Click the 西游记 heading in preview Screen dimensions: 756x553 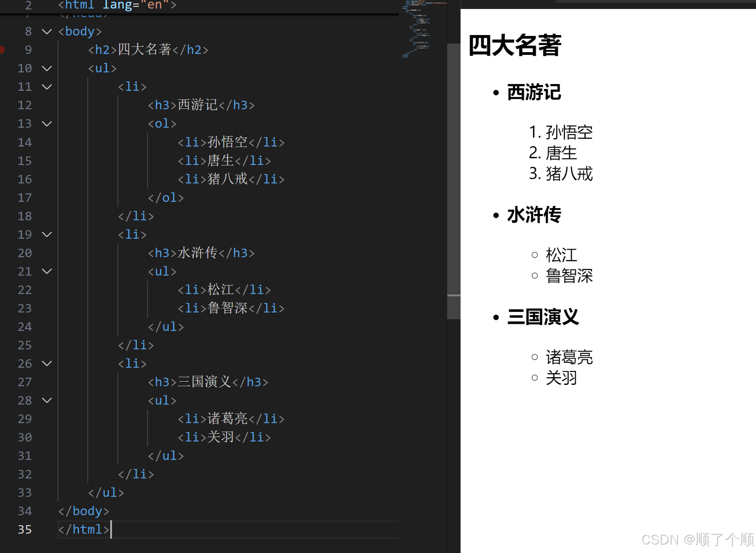coord(534,92)
